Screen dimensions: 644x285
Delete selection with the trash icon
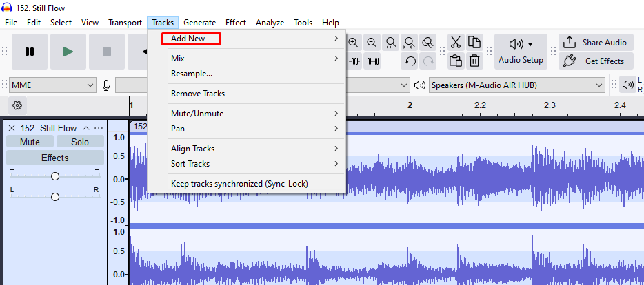pyautogui.click(x=474, y=61)
